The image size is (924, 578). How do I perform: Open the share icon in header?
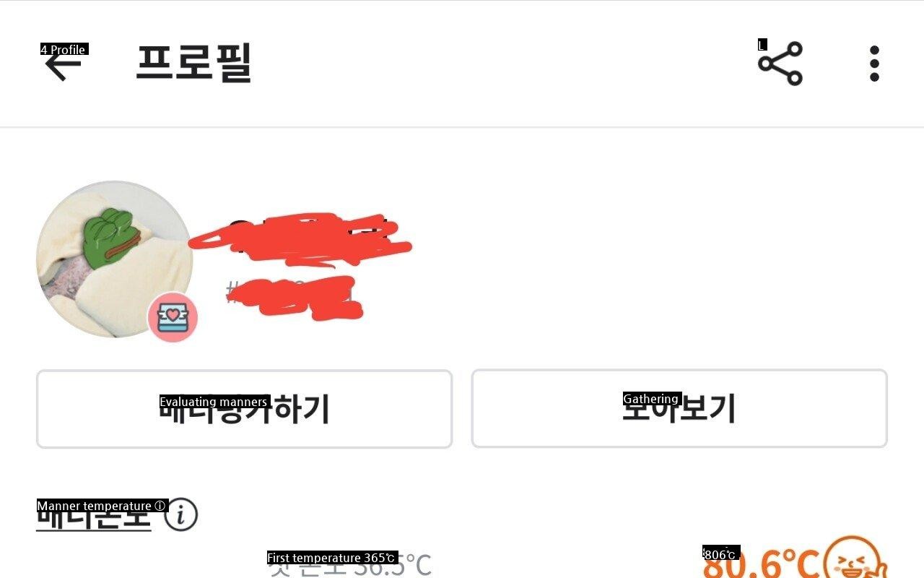(x=780, y=64)
